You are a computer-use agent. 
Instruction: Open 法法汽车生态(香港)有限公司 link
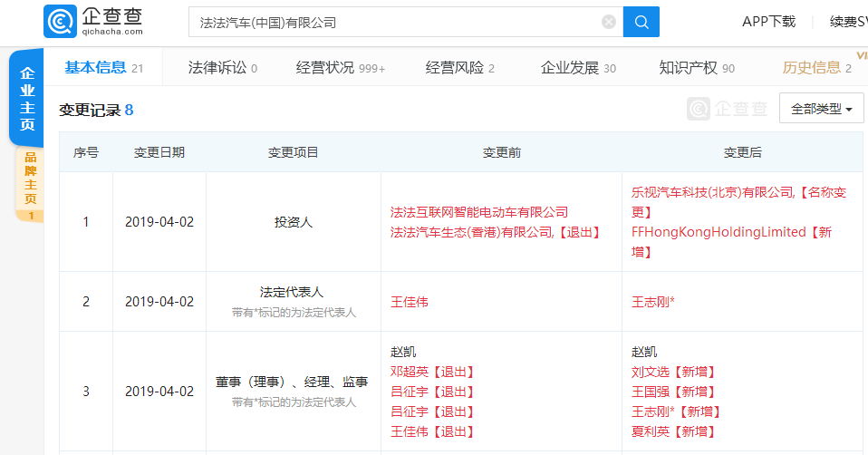tap(472, 232)
